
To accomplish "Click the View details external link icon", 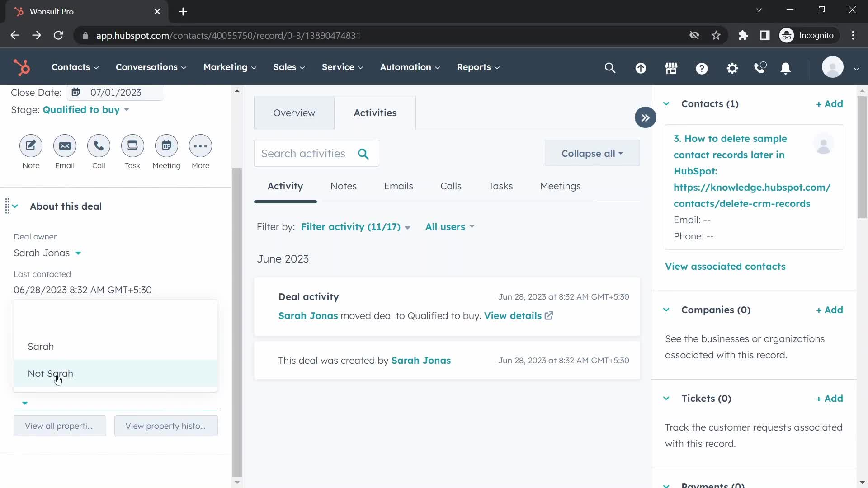I will point(549,316).
